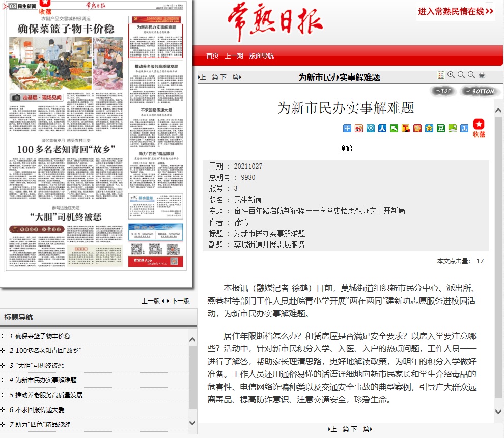504x438 pixels.
Task: Open title list item 4 为新市民办实事解难题
Action: (x=46, y=380)
